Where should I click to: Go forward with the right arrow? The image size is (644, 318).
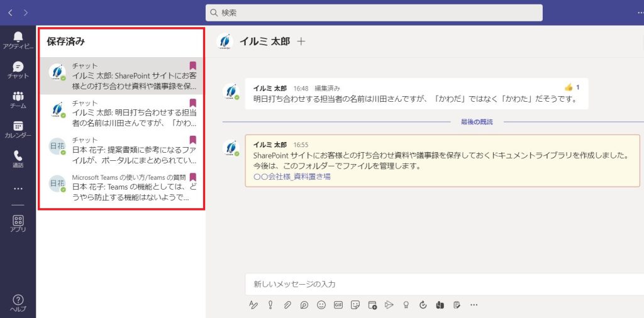coord(26,13)
